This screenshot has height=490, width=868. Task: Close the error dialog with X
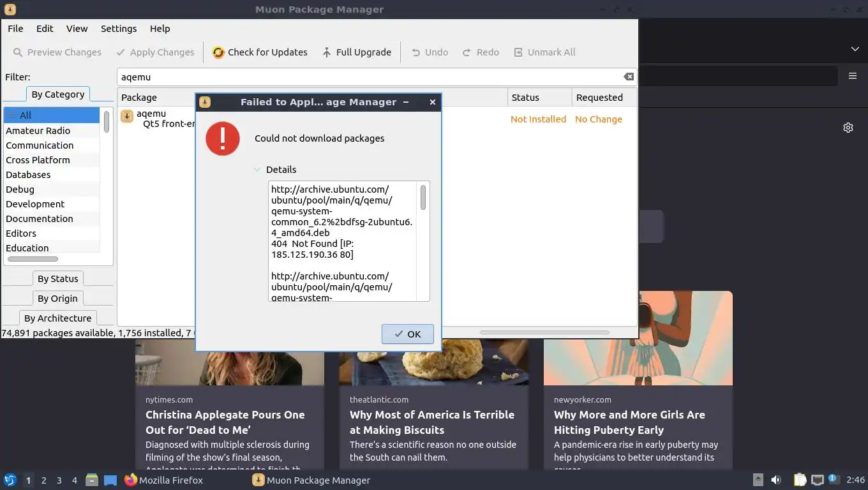tap(433, 102)
